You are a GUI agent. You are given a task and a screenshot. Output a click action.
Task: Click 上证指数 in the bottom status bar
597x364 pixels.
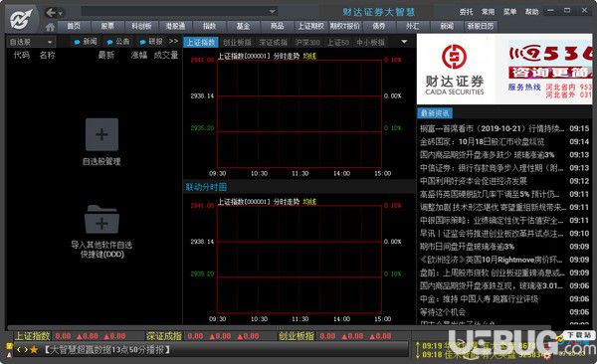coord(33,336)
